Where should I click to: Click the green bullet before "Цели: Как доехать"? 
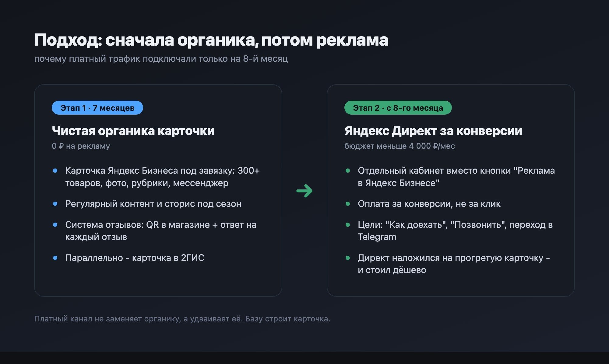click(x=348, y=225)
